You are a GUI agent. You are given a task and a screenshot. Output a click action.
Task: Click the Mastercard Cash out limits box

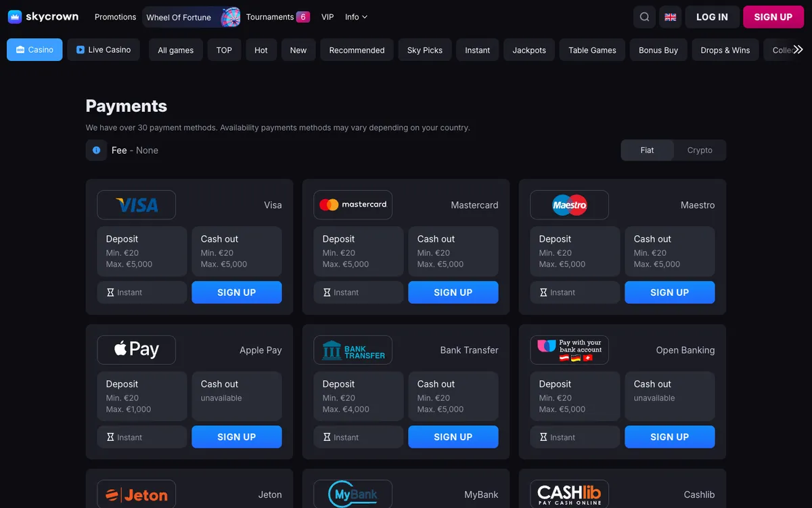(x=453, y=251)
